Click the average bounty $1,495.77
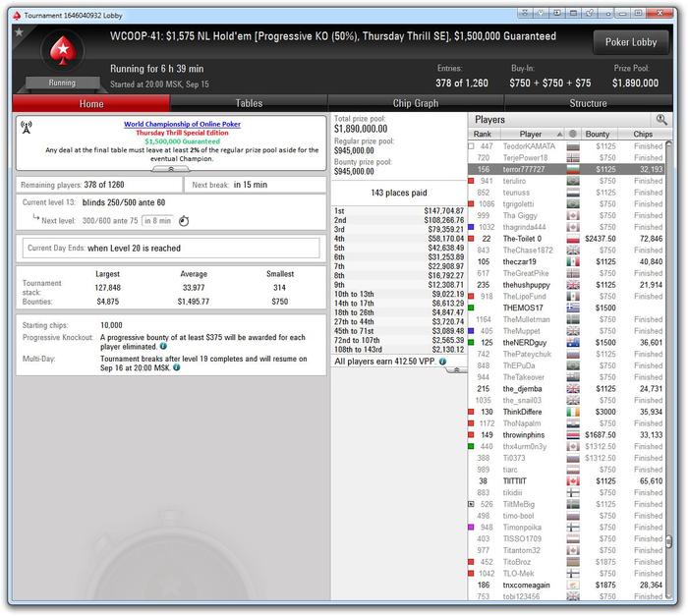This screenshot has height=616, width=688. tap(194, 302)
